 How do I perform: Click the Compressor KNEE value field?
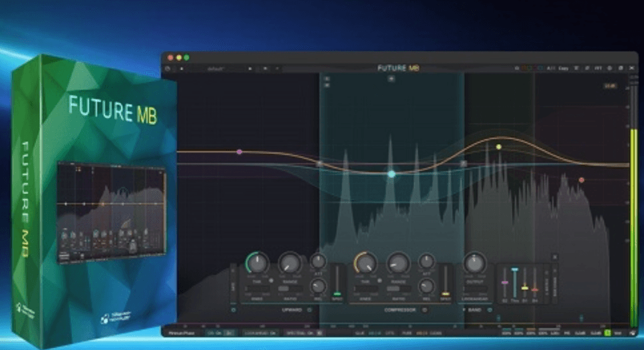click(365, 289)
